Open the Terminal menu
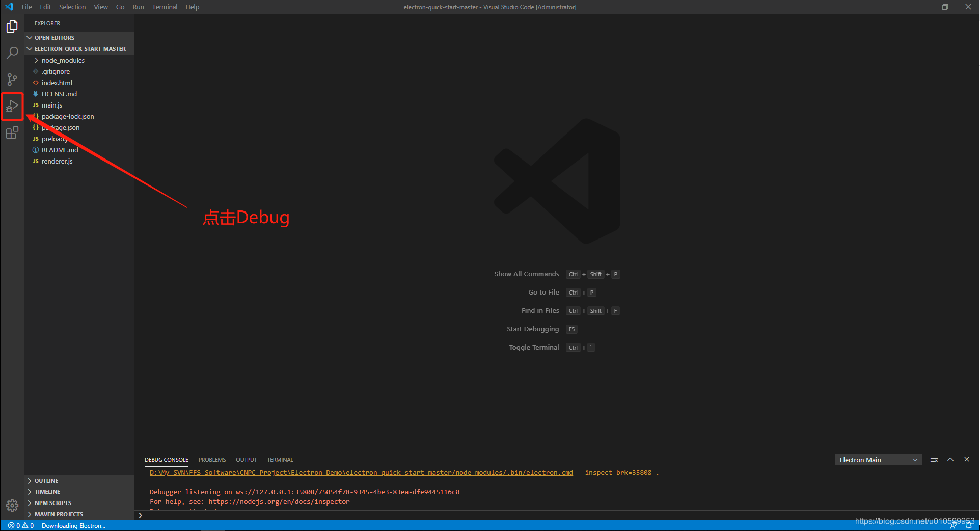The image size is (980, 531). 165,7
